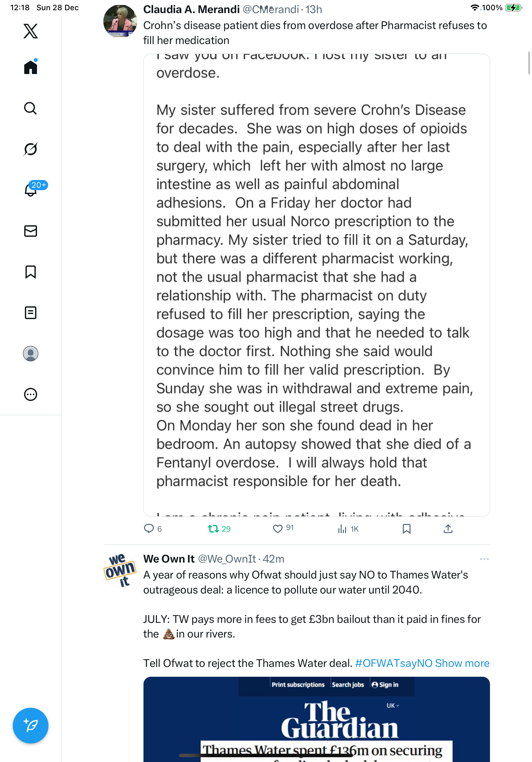Open Bookmarks in the sidebar
Viewport: 532px width, 762px height.
pos(31,272)
